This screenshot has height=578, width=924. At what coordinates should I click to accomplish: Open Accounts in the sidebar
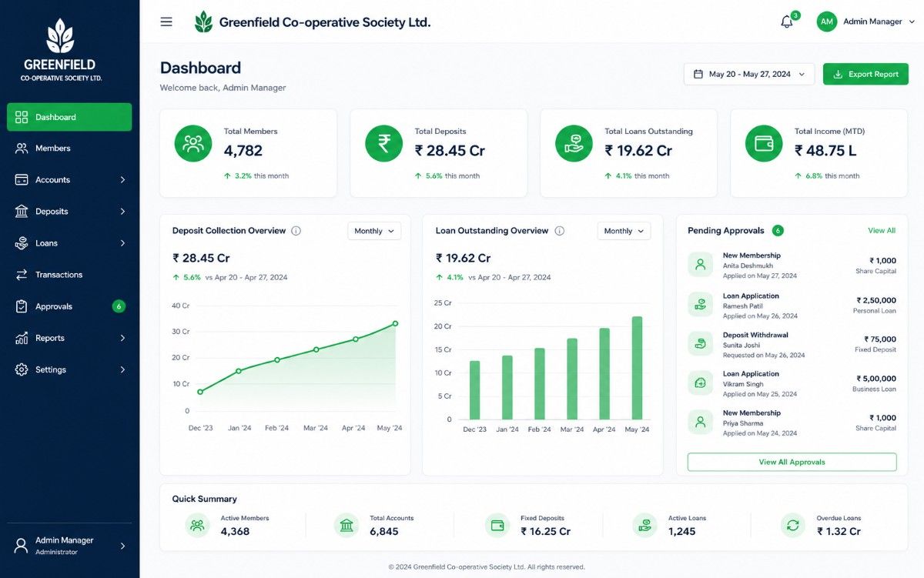[69, 180]
